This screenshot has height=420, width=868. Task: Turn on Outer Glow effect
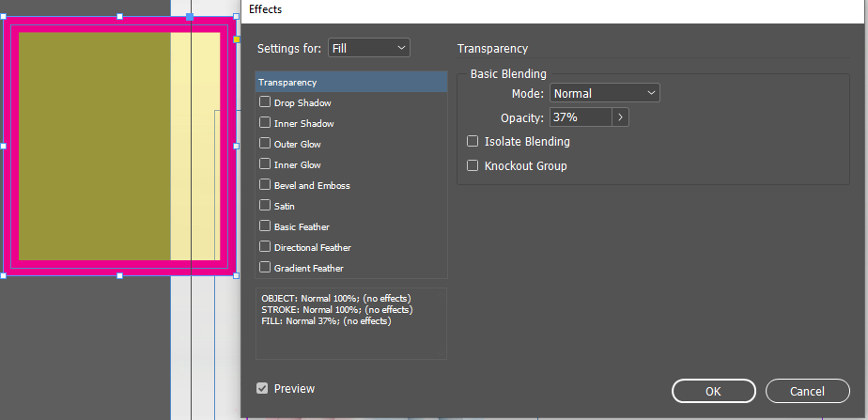tap(266, 144)
